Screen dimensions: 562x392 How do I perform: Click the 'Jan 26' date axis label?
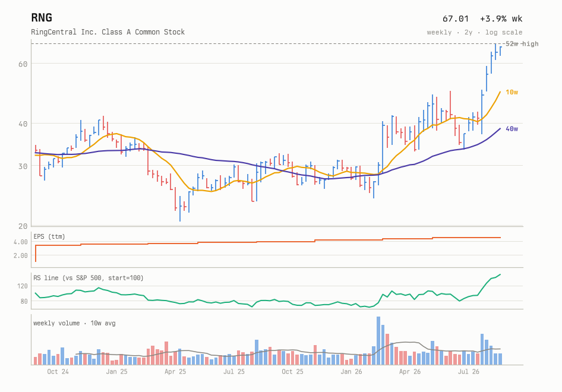351,372
